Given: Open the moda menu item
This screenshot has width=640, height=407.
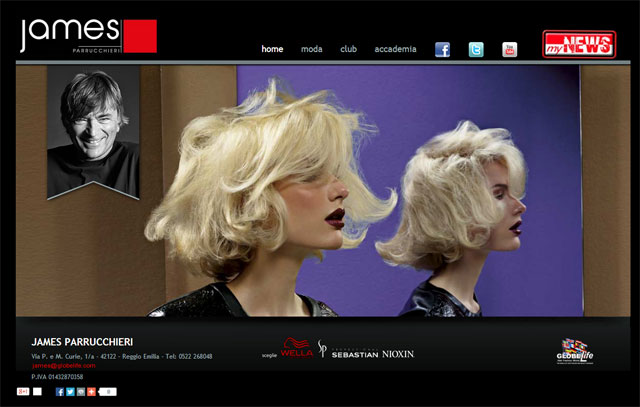Looking at the screenshot, I should click(311, 49).
